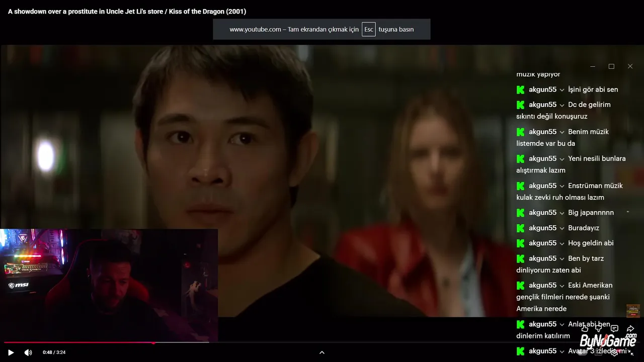
Task: Click username akgun55 on 'Hoş geldin abi' message
Action: (542, 243)
